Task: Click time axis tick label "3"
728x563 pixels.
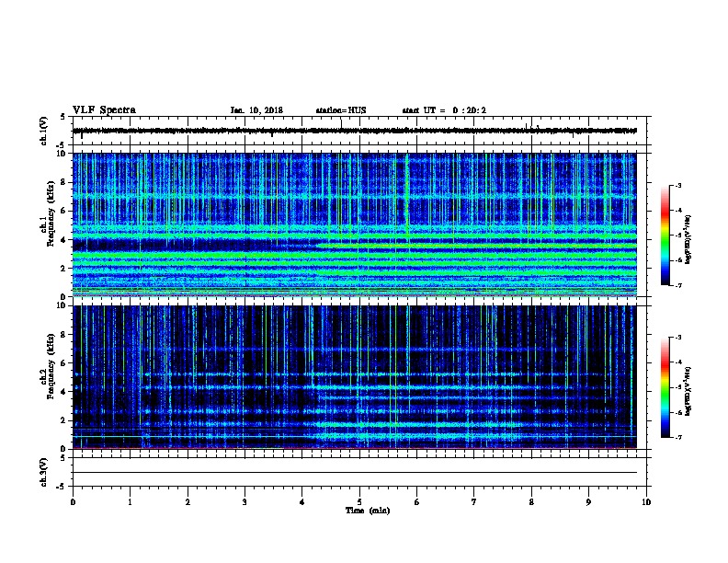Action: click(245, 502)
